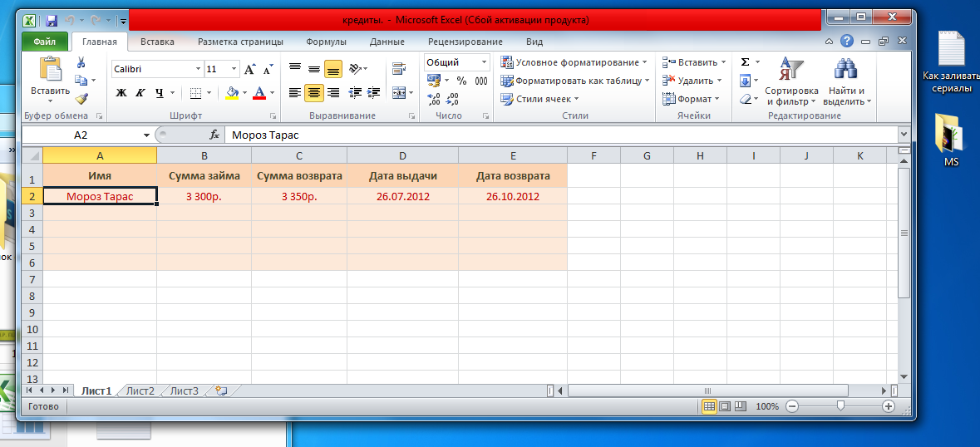Screen dimensions: 980x447
Task: Click the Paste (Вставить) clipboard icon
Action: (x=51, y=69)
